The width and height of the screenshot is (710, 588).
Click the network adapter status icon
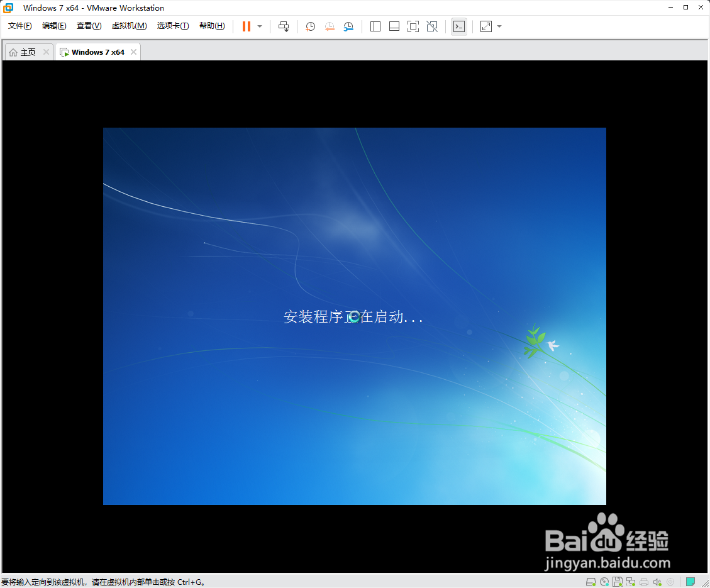630,582
